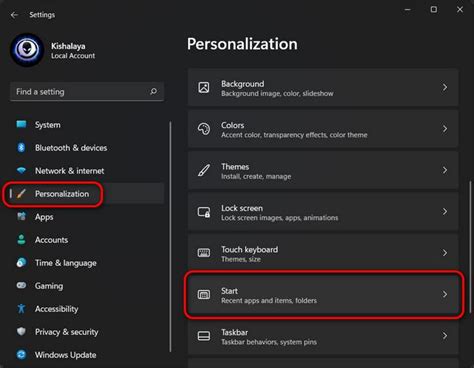Maximize the Settings window
Viewport: 474px width, 368px height.
pos(434,9)
